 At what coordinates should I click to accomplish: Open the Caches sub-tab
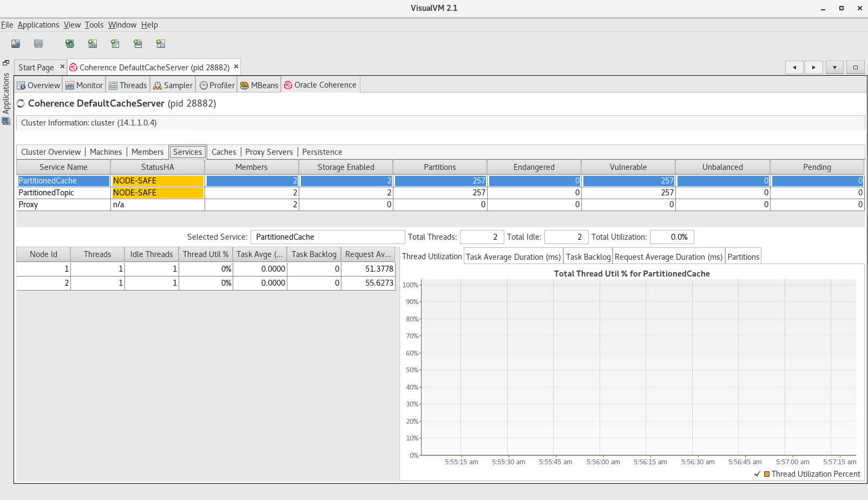click(224, 152)
